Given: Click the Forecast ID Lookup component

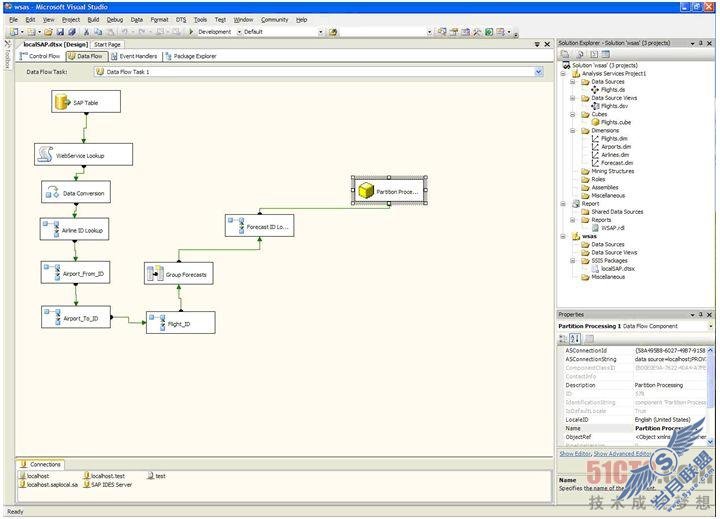Looking at the screenshot, I should pos(259,226).
